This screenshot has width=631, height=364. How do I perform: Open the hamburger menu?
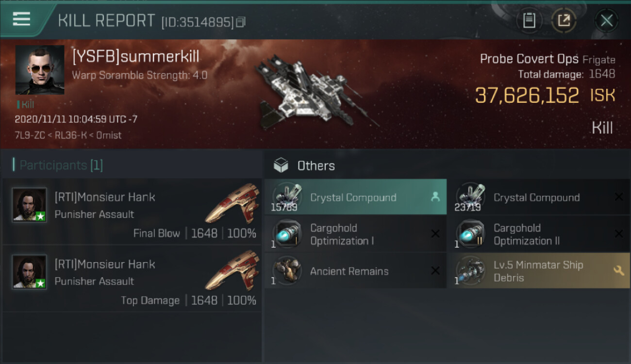click(x=21, y=19)
